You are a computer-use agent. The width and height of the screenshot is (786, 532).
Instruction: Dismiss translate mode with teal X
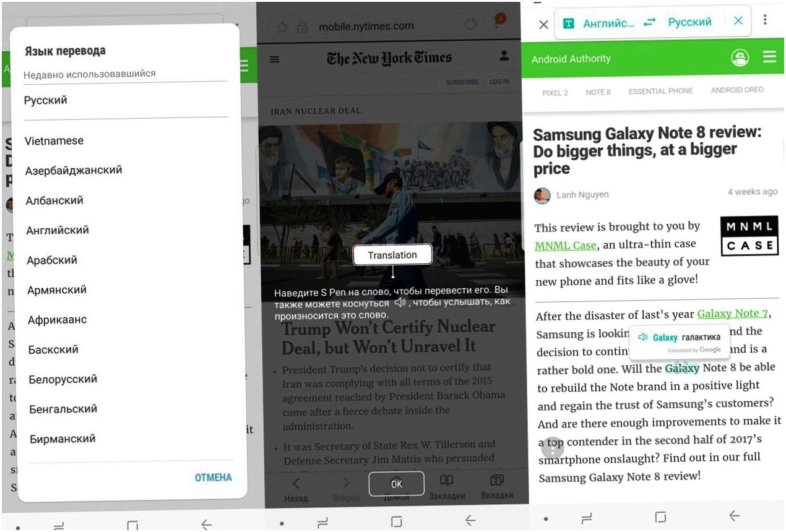(x=738, y=21)
